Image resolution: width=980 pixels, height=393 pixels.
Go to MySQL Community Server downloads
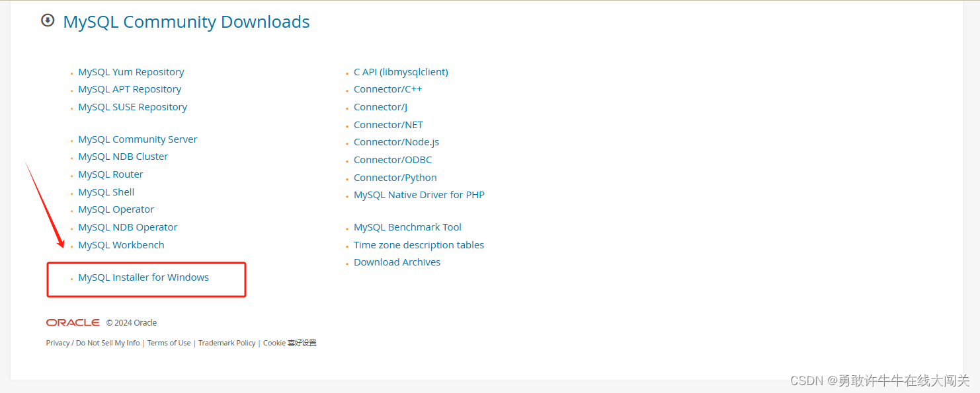(138, 139)
